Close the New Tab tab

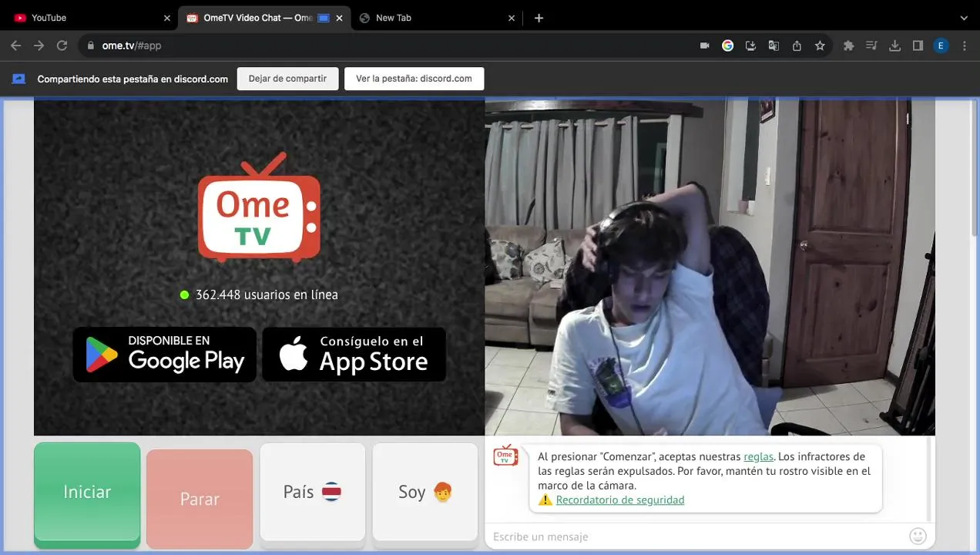[512, 18]
